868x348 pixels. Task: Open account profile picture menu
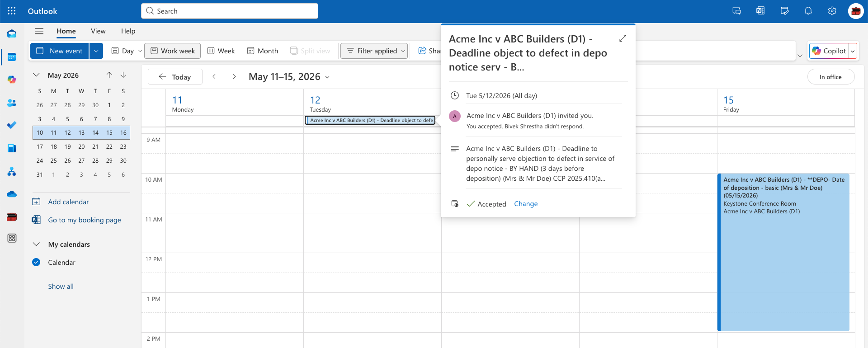(856, 11)
